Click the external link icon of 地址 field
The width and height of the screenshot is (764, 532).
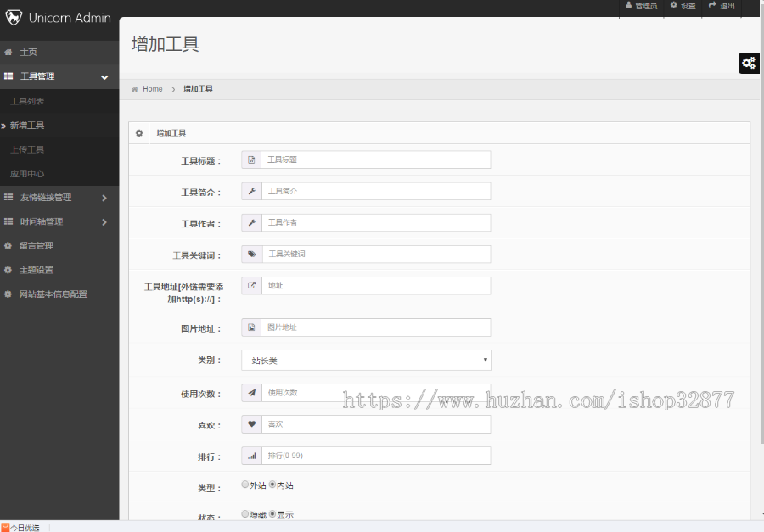(252, 285)
